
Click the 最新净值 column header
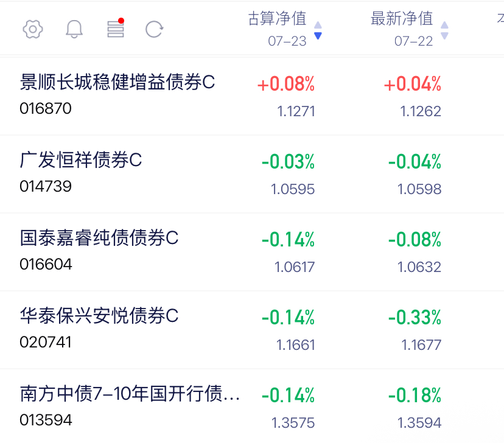coord(402,18)
